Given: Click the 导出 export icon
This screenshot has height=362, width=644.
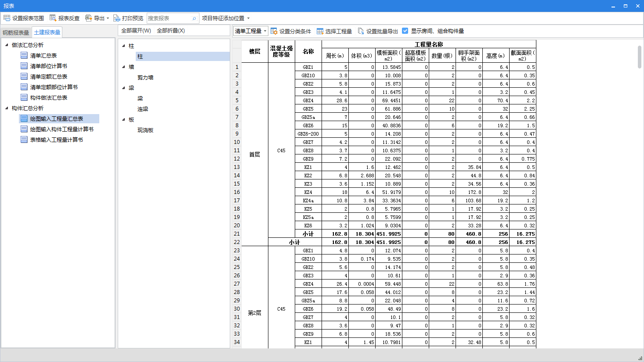Looking at the screenshot, I should pyautogui.click(x=88, y=18).
